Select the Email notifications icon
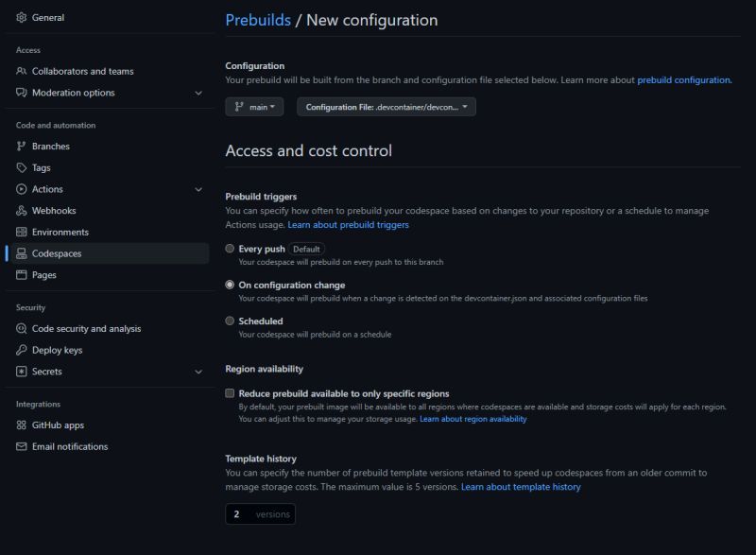 point(21,446)
